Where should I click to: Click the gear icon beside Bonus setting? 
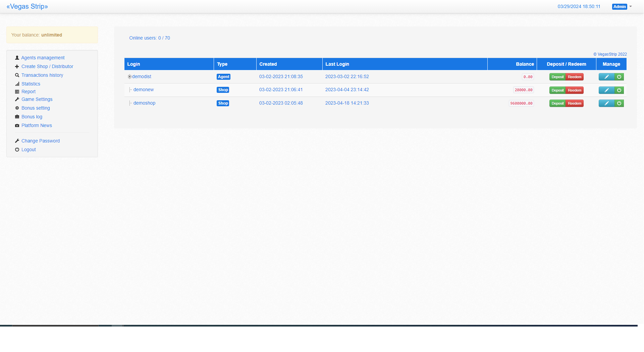point(17,108)
